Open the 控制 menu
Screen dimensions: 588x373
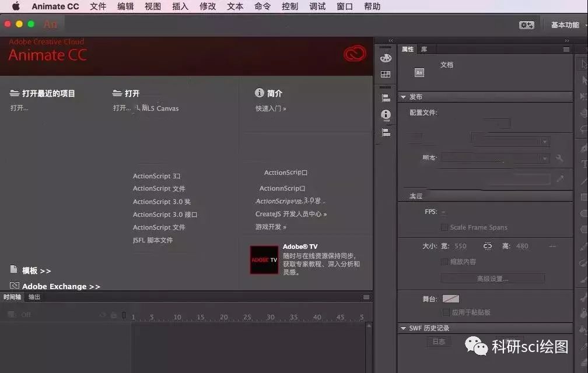[290, 6]
